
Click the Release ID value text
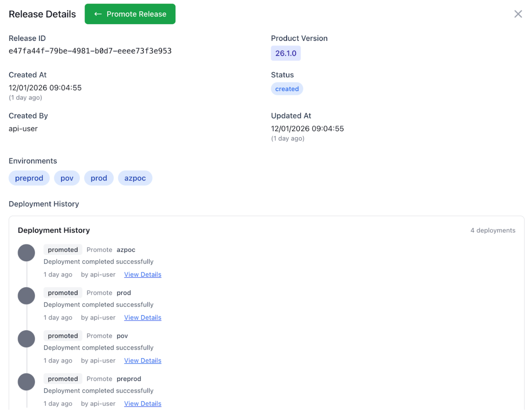[x=90, y=51]
